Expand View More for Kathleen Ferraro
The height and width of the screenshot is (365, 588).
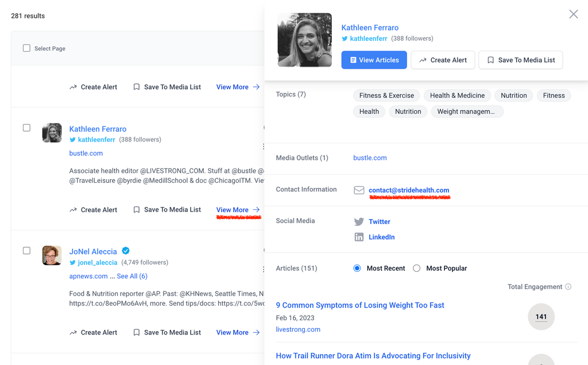(238, 210)
